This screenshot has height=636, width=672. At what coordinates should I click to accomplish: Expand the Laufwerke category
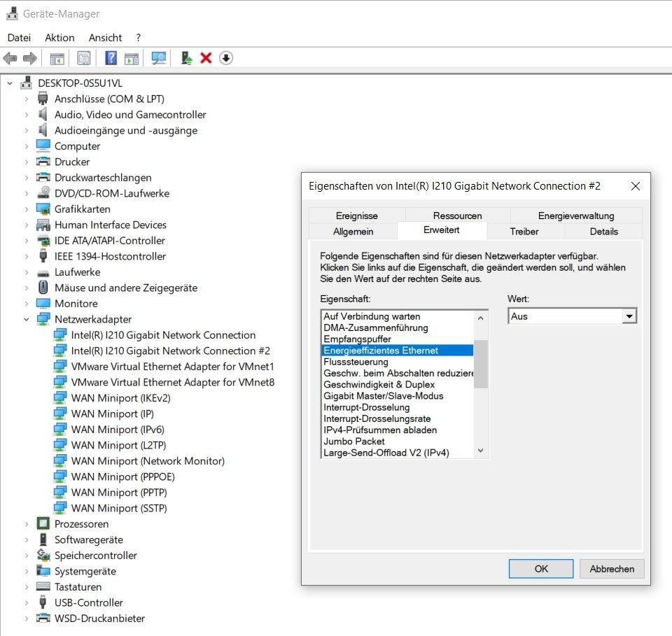coord(27,272)
